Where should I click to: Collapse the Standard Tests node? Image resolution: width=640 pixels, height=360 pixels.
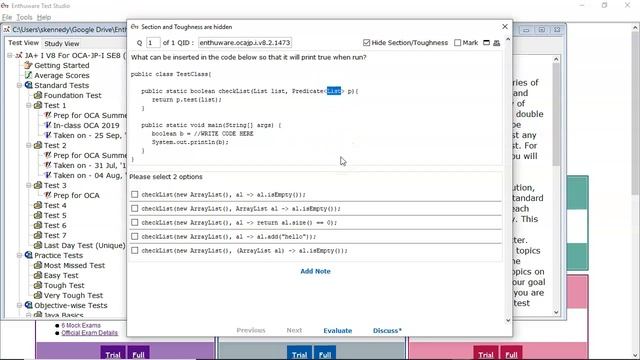(19, 85)
